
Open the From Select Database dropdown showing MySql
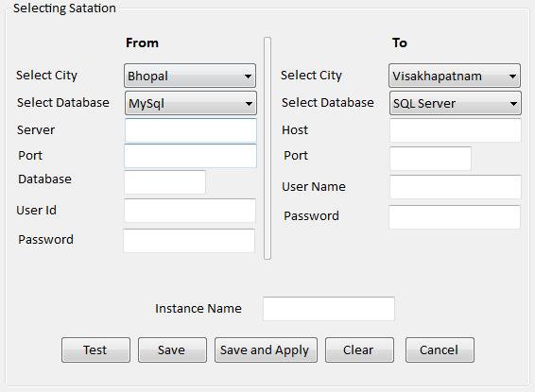pos(191,103)
